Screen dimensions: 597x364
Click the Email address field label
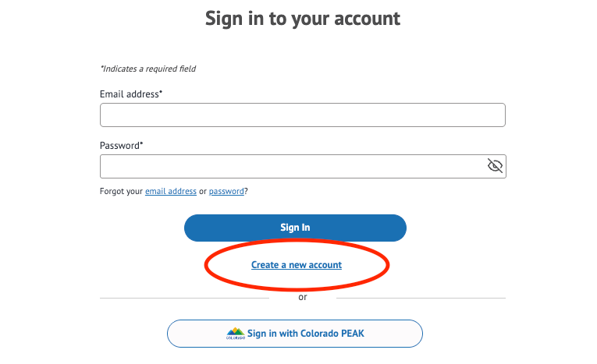point(129,94)
